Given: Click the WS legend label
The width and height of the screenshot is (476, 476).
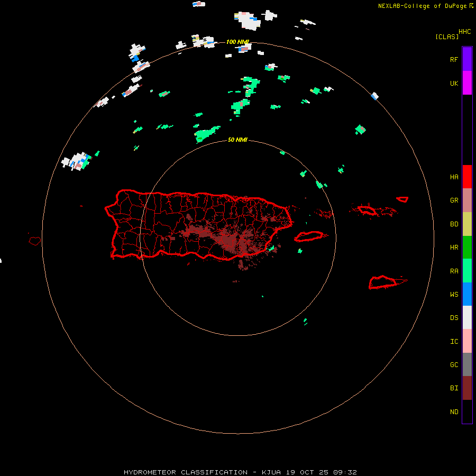Looking at the screenshot, I should tap(454, 295).
